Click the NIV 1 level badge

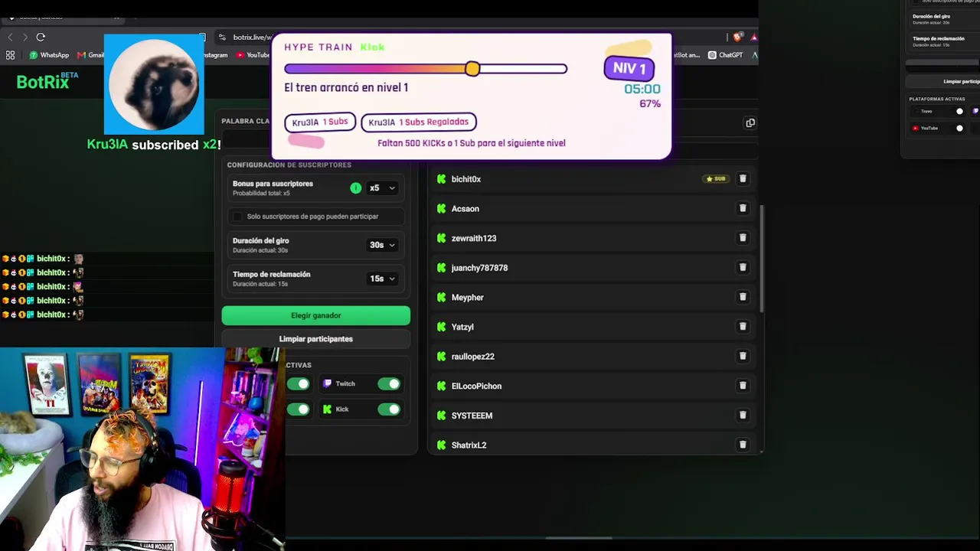click(x=629, y=68)
